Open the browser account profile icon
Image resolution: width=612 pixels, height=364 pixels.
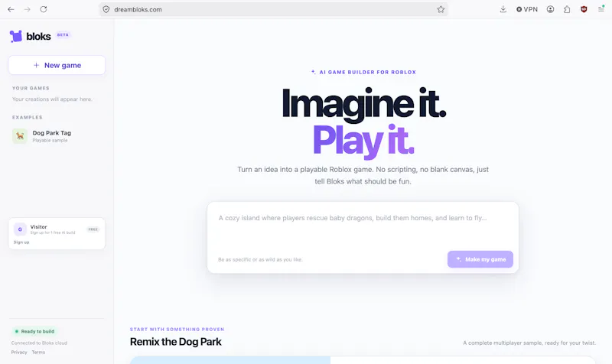click(550, 9)
